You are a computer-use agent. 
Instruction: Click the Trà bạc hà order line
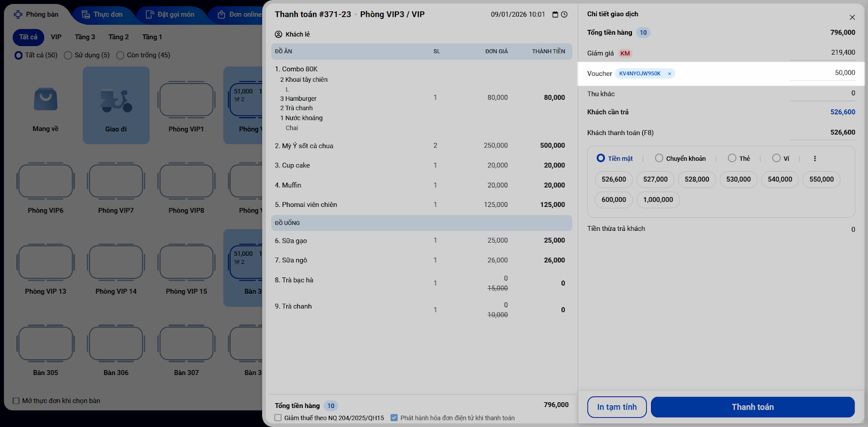[422, 283]
